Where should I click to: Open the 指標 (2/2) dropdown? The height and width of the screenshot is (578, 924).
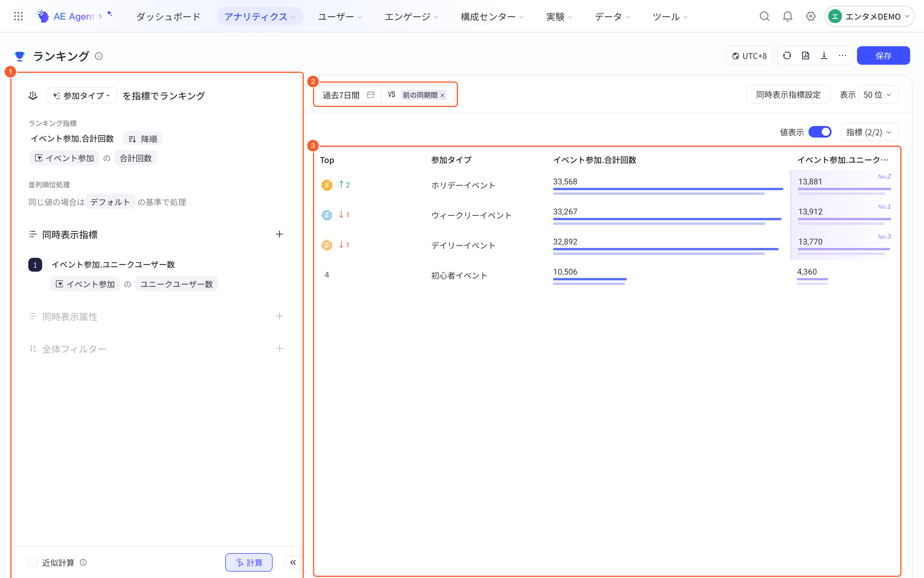869,132
